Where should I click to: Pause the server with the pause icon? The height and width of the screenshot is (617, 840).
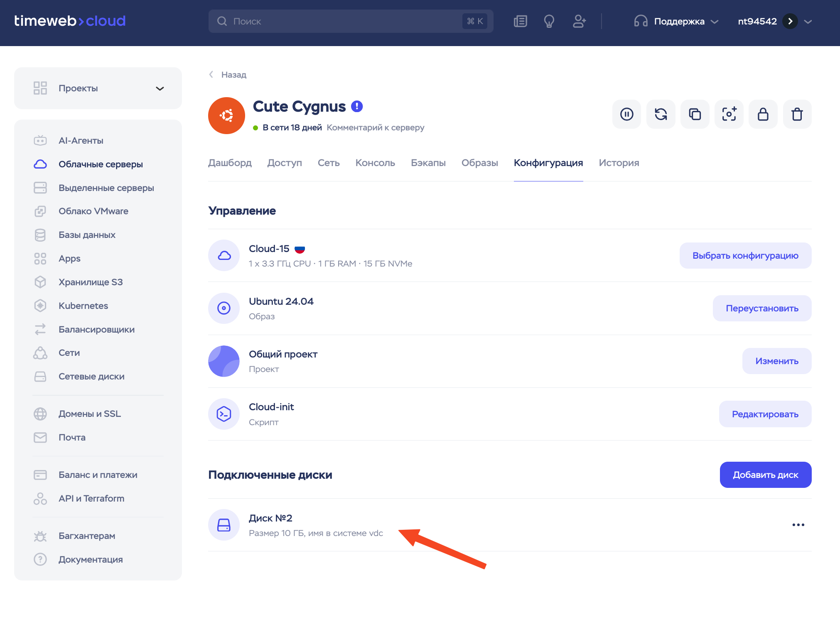coord(626,114)
